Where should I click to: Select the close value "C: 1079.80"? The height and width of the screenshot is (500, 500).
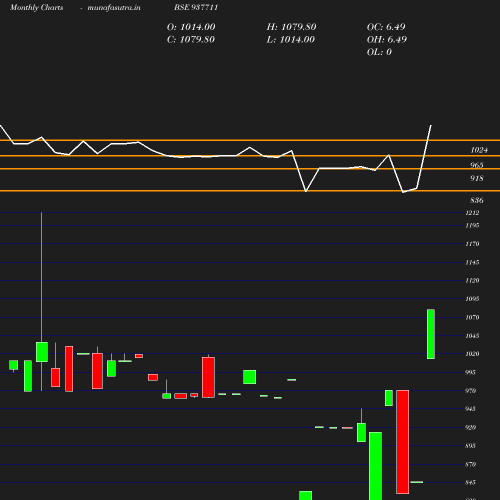tap(191, 39)
